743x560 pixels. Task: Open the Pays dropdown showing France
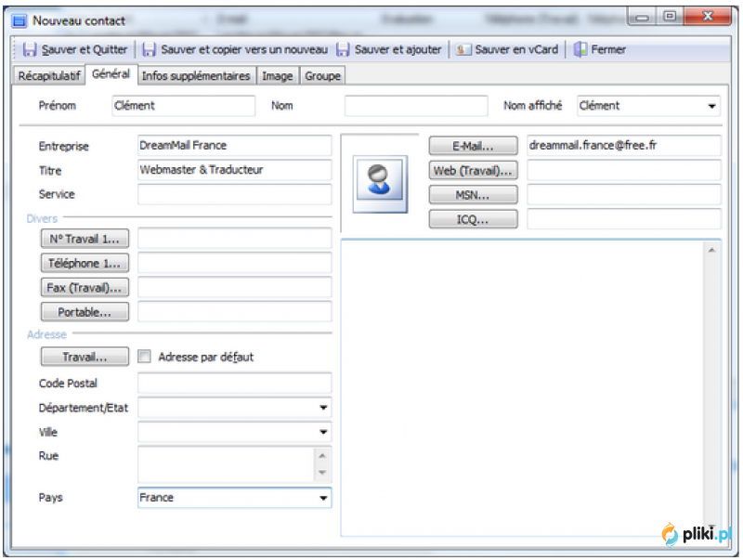click(x=323, y=498)
